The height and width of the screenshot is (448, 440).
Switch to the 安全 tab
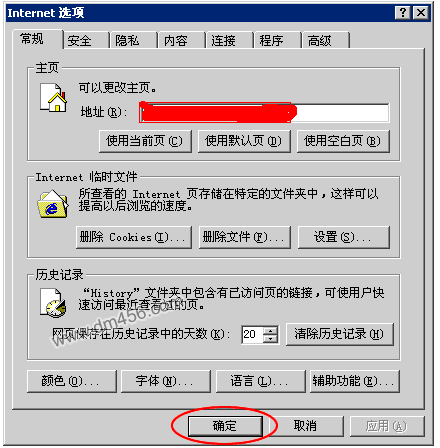[86, 41]
